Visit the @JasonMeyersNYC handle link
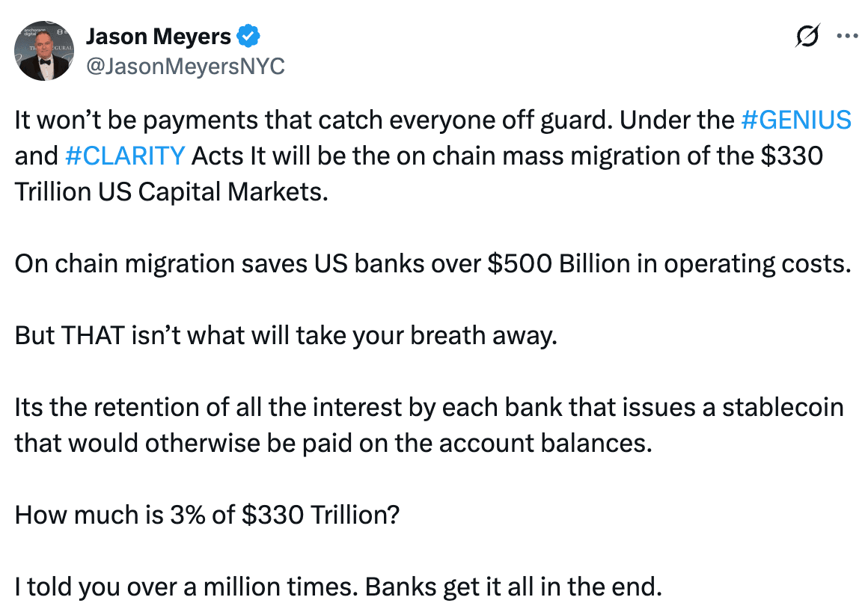 pyautogui.click(x=186, y=67)
